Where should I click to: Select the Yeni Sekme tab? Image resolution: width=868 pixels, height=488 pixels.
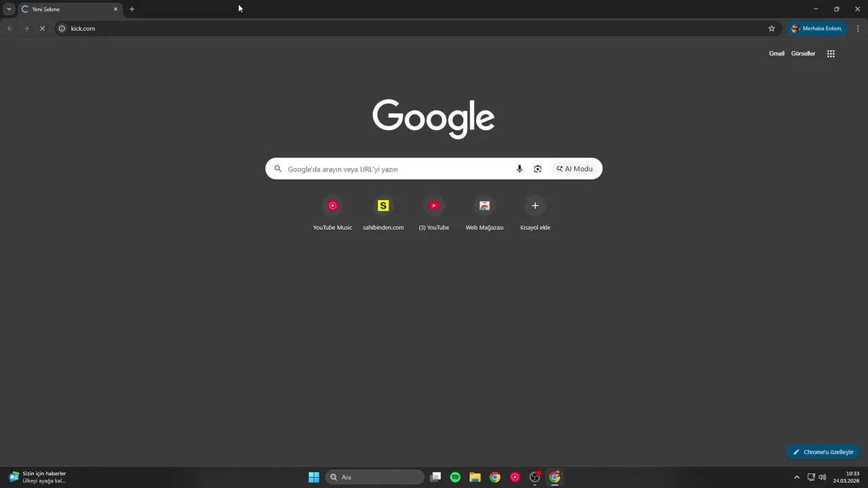click(x=69, y=9)
